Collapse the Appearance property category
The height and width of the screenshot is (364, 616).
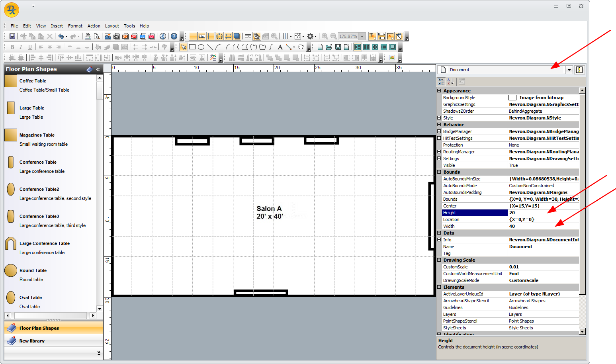pyautogui.click(x=439, y=91)
